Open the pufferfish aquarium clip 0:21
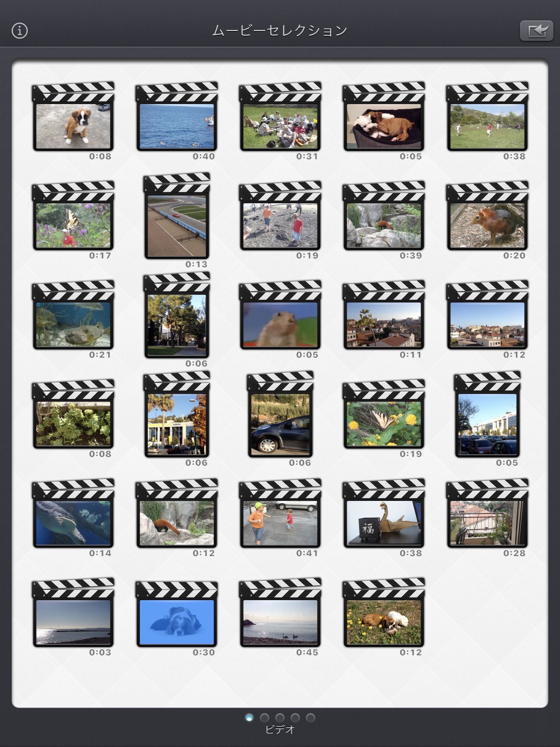The height and width of the screenshot is (747, 560). [73, 315]
